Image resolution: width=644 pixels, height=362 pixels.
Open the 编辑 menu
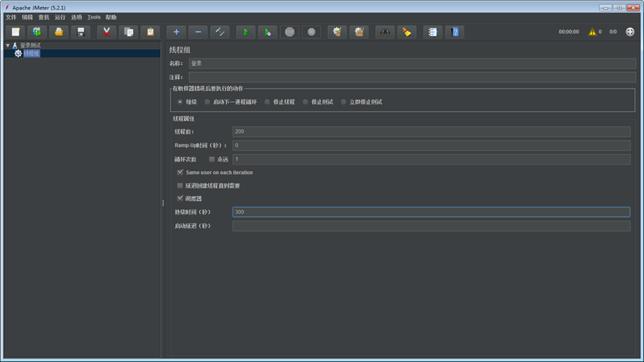point(28,17)
